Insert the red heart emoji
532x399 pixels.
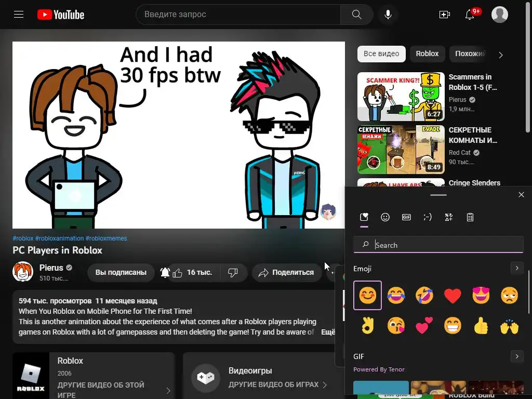(x=453, y=295)
